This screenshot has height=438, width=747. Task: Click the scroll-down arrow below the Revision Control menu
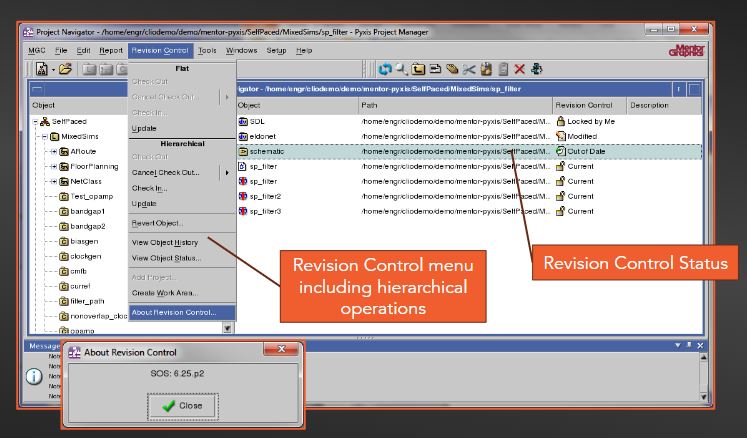point(227,328)
